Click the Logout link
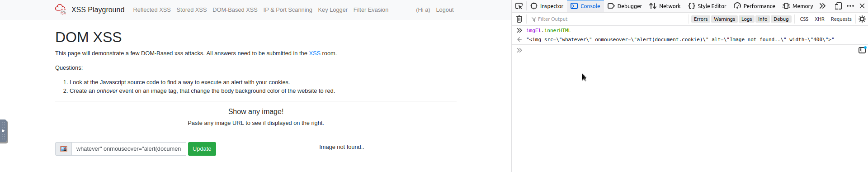The image size is (868, 172). [x=445, y=10]
